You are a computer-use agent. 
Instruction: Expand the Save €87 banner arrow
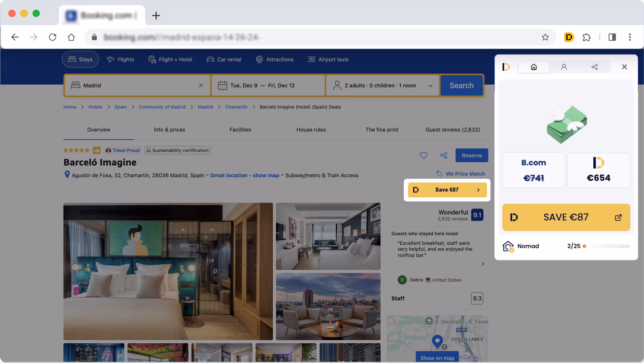click(x=478, y=190)
